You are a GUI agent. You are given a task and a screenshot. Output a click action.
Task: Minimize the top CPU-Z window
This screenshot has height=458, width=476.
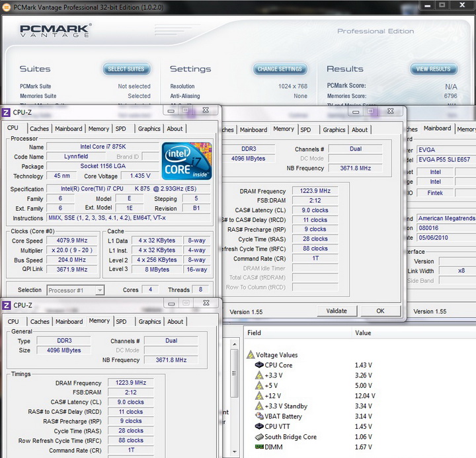click(x=171, y=110)
